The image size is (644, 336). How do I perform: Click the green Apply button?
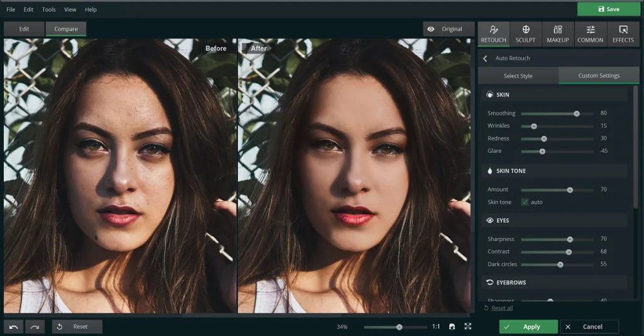pos(528,327)
